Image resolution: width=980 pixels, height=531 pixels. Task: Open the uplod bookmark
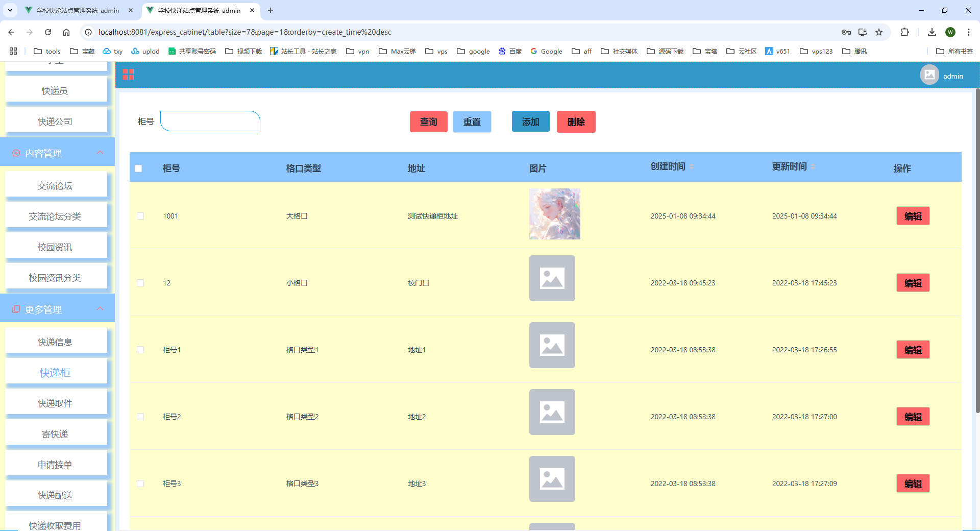pos(145,51)
